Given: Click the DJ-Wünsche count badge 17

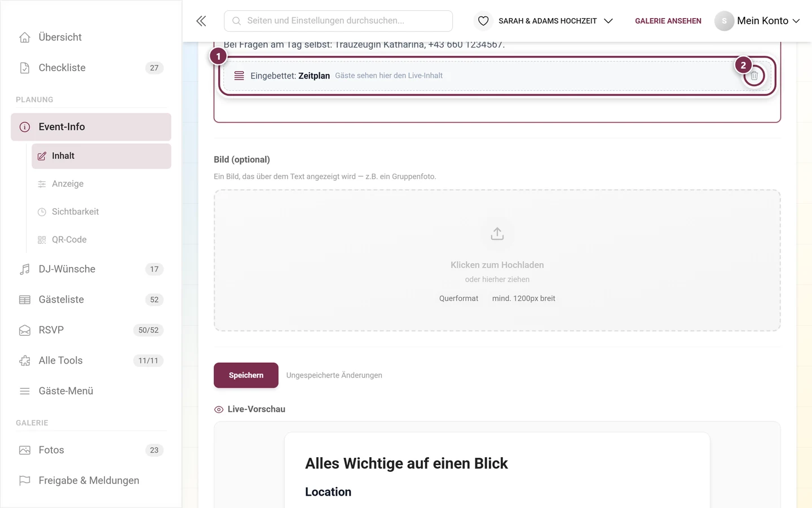Looking at the screenshot, I should coord(155,269).
